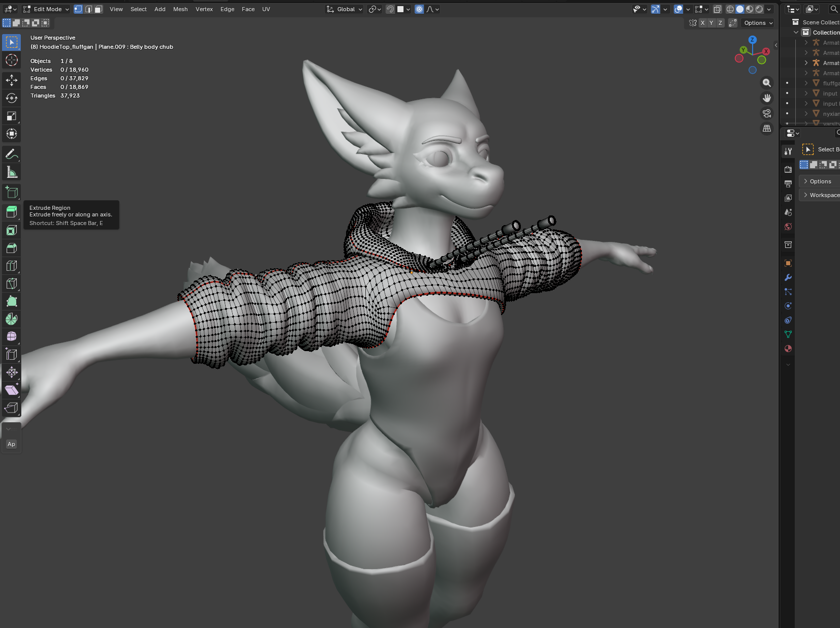Image resolution: width=840 pixels, height=628 pixels.
Task: Toggle X-ray view
Action: 717,9
